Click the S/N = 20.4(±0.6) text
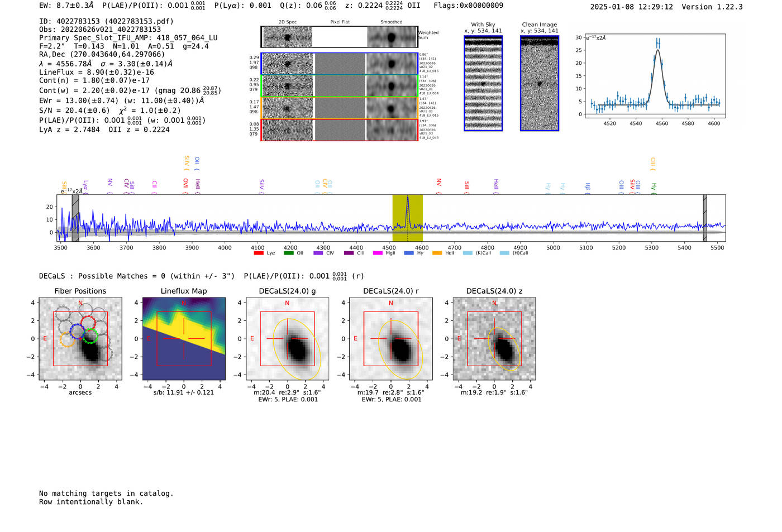The image size is (782, 532). tap(74, 111)
